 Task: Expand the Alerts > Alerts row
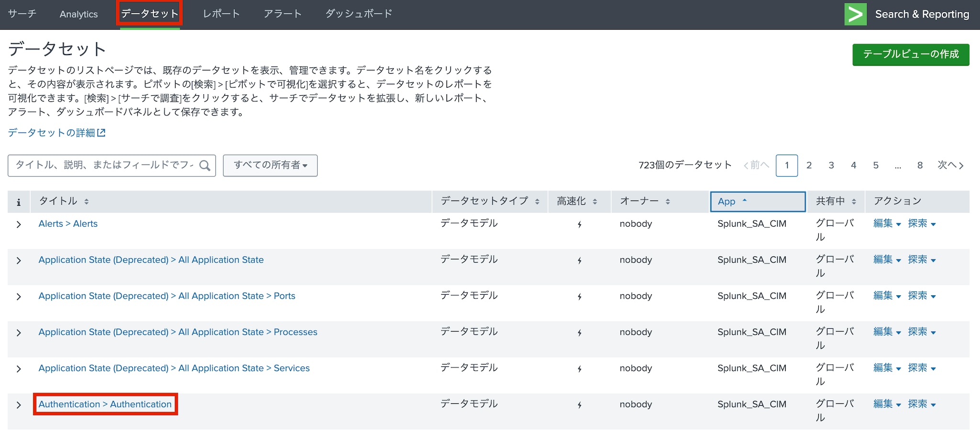point(19,224)
